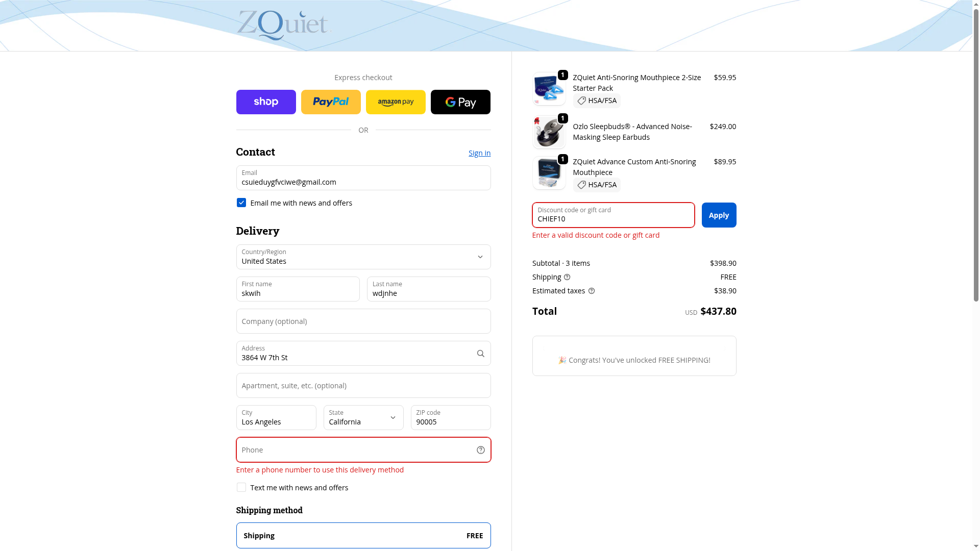980x551 pixels.
Task: Click the page vertical scrollbar
Action: [x=976, y=153]
